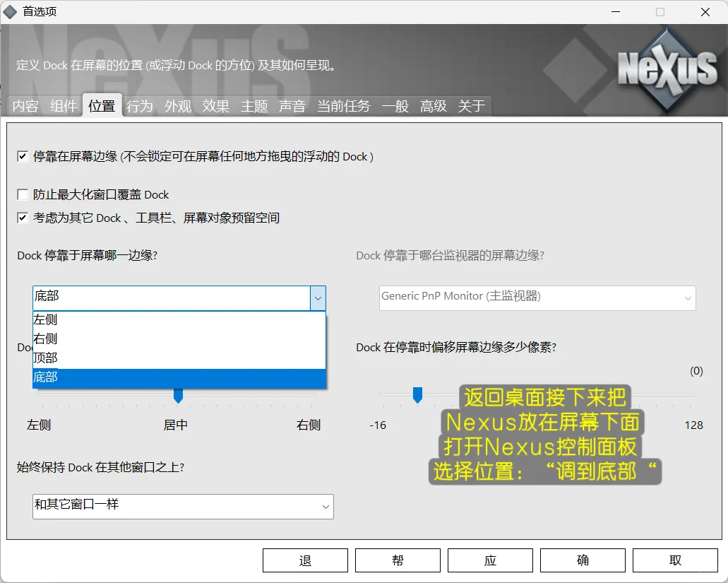
Task: Switch to the 外观 tab
Action: click(177, 106)
